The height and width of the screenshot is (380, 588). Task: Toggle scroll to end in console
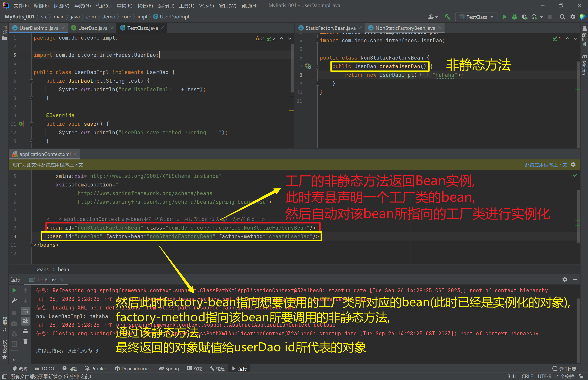pyautogui.click(x=25, y=321)
